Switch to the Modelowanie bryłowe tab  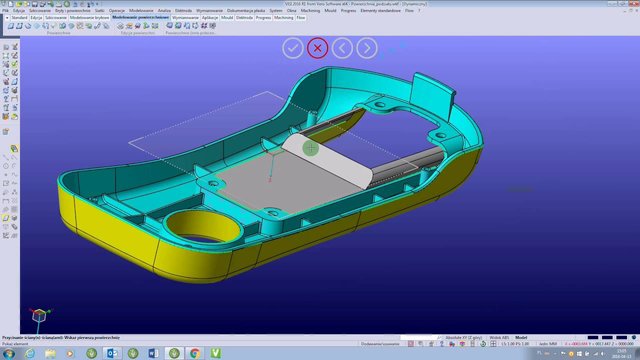(89, 18)
